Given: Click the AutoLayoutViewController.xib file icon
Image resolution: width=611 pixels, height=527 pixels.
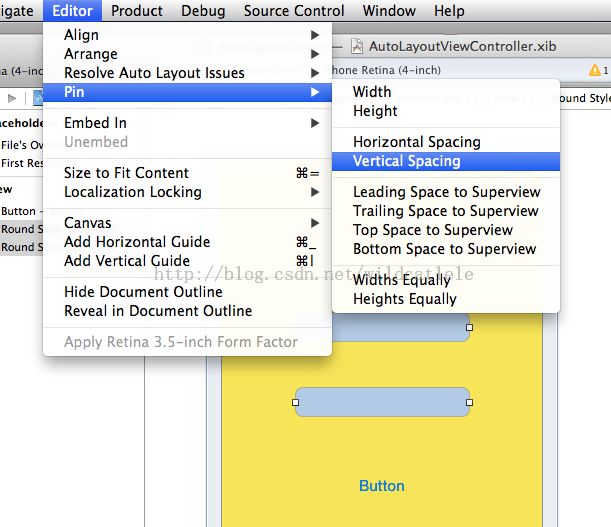Looking at the screenshot, I should pyautogui.click(x=357, y=46).
